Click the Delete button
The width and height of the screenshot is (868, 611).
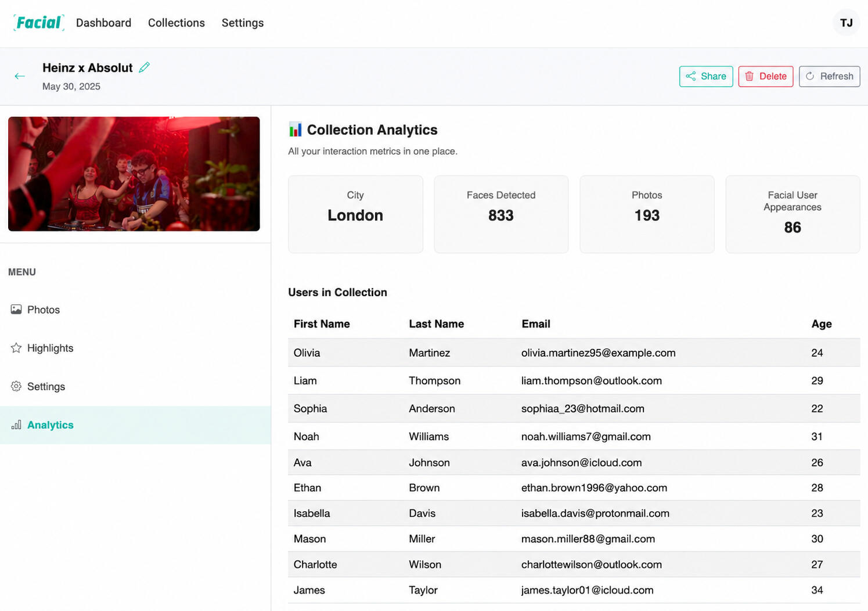click(766, 76)
